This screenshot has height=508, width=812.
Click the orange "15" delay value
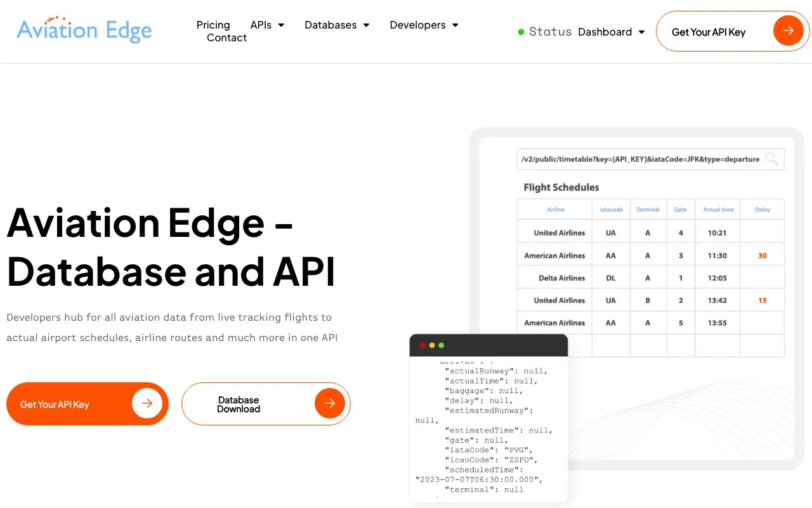tap(763, 300)
